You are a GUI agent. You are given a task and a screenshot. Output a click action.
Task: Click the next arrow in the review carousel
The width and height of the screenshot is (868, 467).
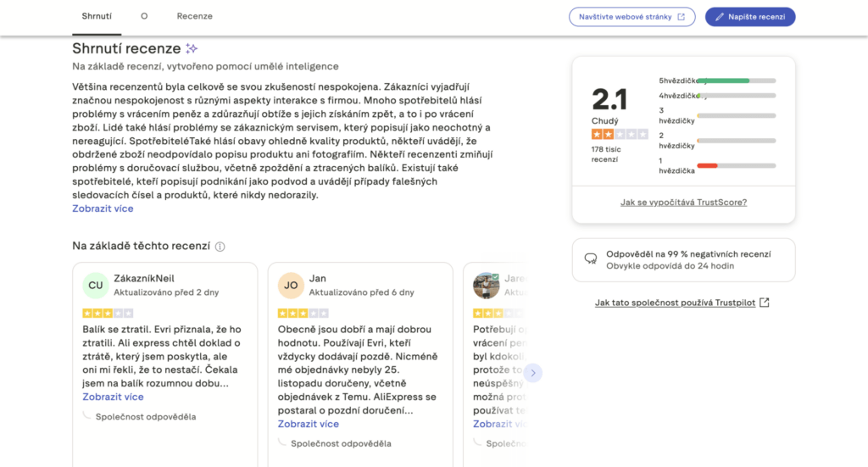tap(532, 373)
